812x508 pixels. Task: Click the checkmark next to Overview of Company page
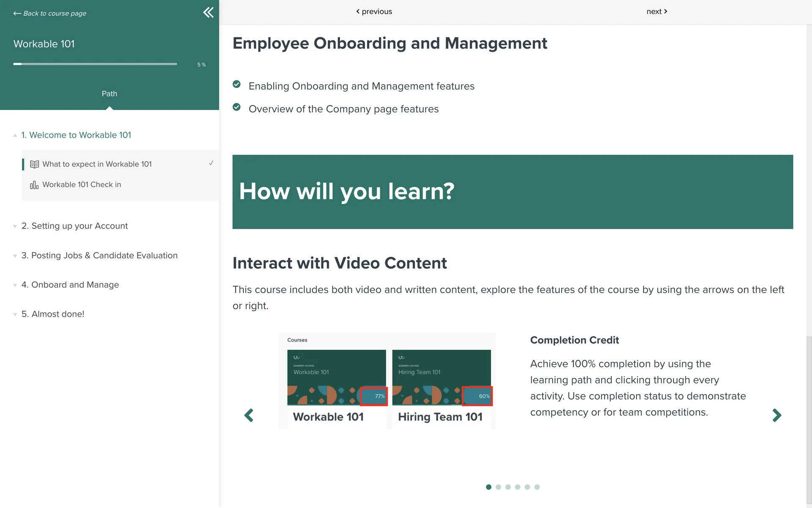(237, 108)
